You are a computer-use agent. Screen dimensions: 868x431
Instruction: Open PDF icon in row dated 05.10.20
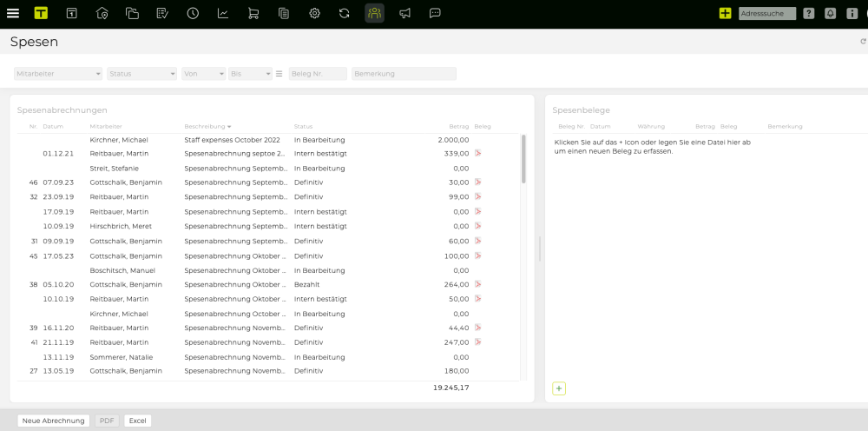pyautogui.click(x=477, y=284)
